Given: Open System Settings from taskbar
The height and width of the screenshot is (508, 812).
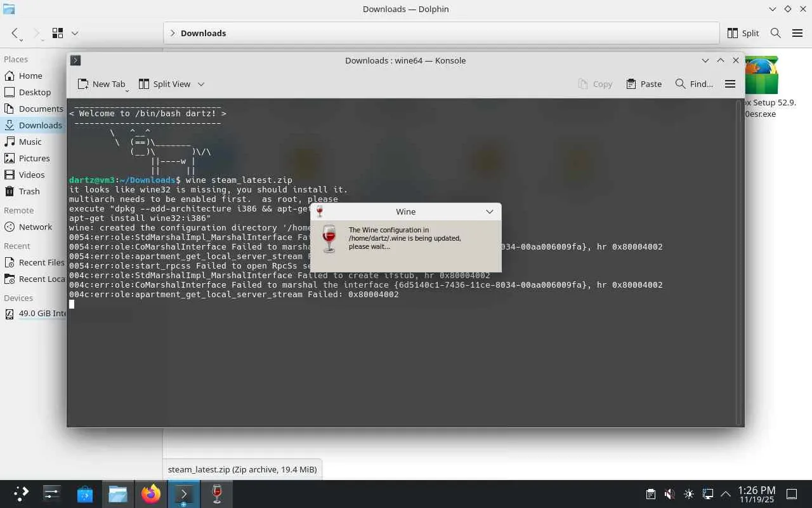Looking at the screenshot, I should [x=52, y=494].
